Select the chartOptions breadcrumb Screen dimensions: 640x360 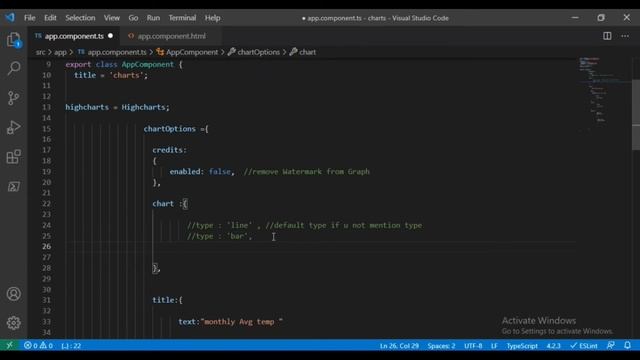[254, 52]
